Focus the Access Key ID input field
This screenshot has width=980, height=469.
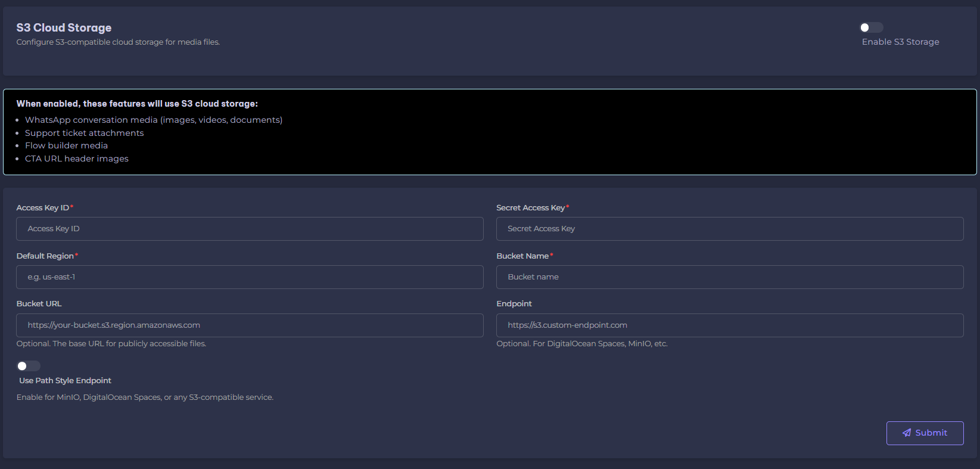(250, 229)
